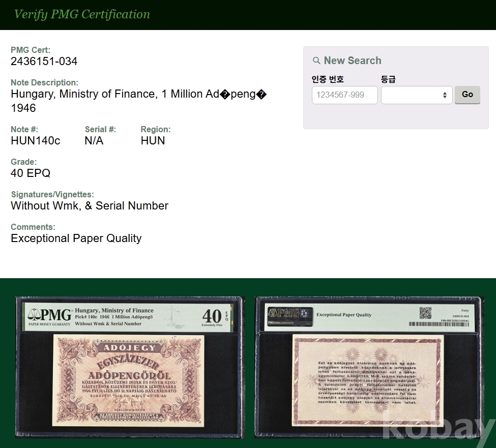This screenshot has height=448, width=496.
Task: Click the Go button
Action: pos(467,95)
